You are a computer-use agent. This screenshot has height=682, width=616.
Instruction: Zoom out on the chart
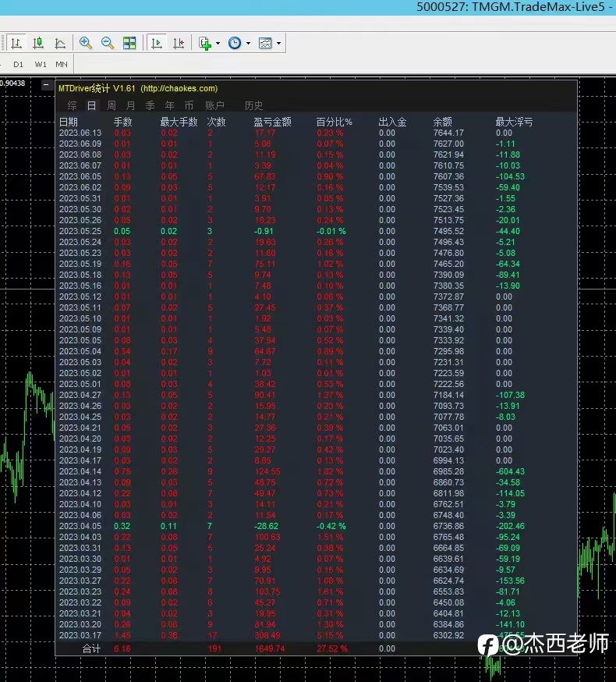coord(108,43)
